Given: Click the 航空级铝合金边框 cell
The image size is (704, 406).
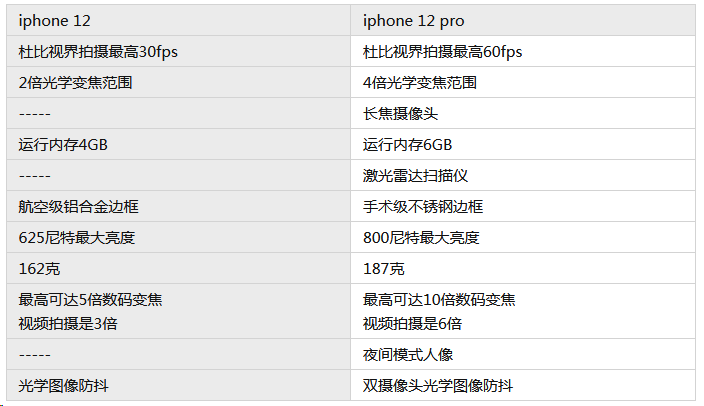Looking at the screenshot, I should click(x=178, y=207).
